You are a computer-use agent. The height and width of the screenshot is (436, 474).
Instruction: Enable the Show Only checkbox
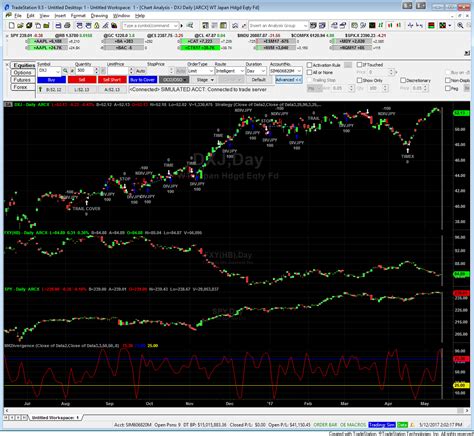click(x=359, y=80)
